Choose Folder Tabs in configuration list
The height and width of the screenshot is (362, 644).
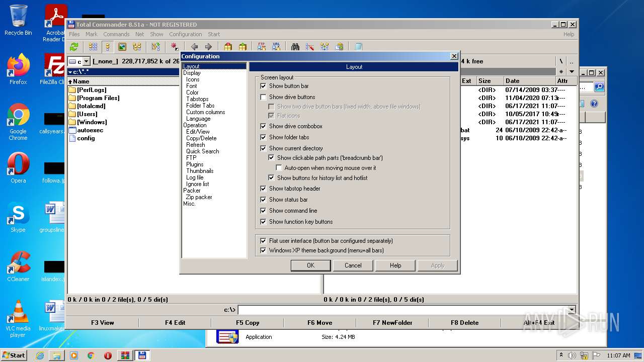click(x=200, y=106)
